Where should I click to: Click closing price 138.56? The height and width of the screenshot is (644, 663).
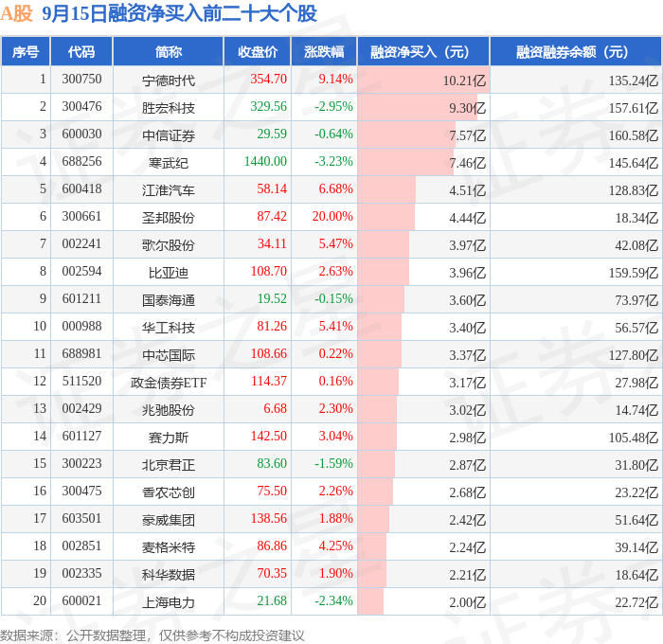268,519
